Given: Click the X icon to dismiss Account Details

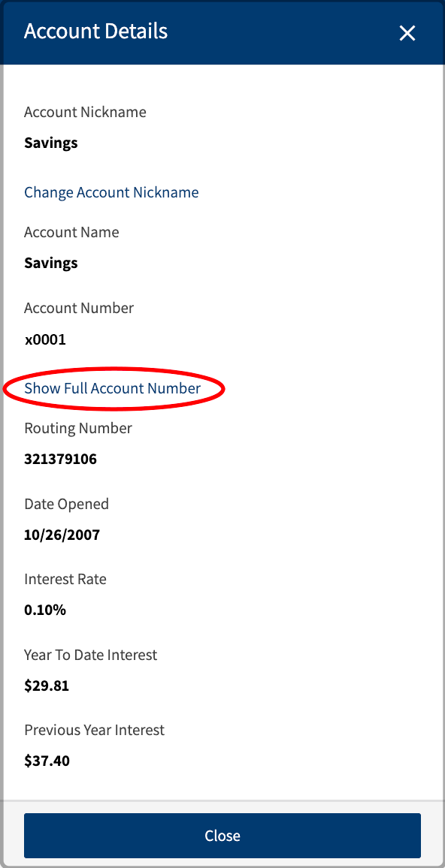Looking at the screenshot, I should pos(407,33).
